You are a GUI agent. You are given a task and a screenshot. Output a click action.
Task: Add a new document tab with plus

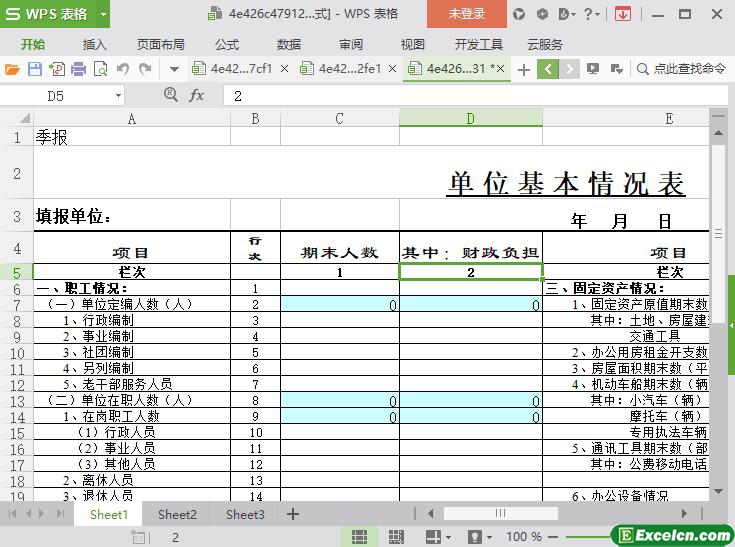pos(524,70)
